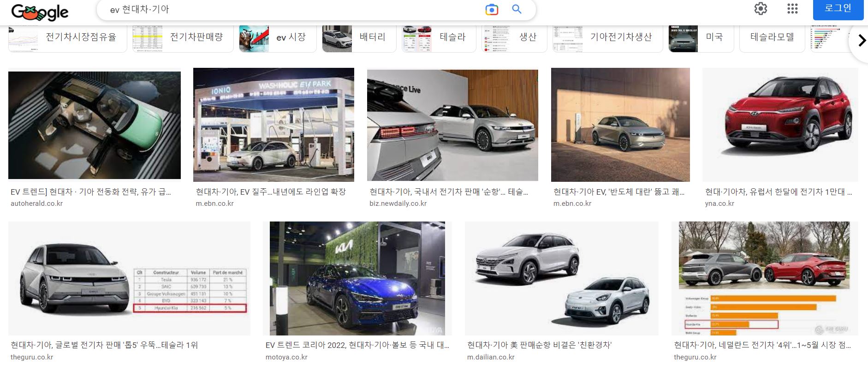The width and height of the screenshot is (868, 365).
Task: Open the Ioniq 5 showroom rear view image
Action: 452,125
